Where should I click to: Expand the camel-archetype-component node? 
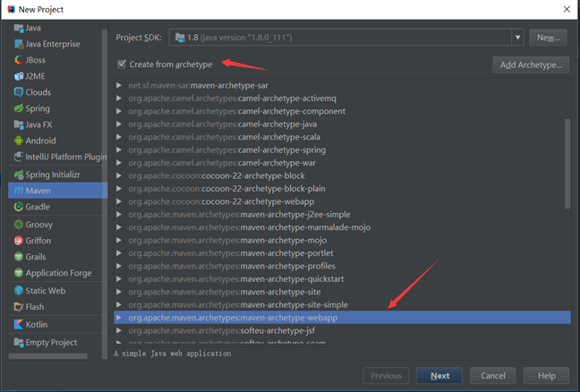(x=119, y=111)
